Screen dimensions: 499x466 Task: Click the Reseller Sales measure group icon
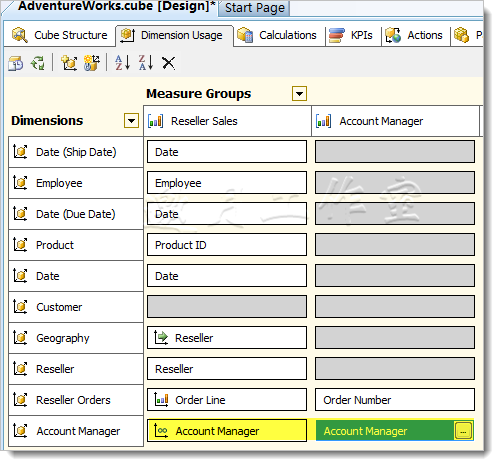click(155, 121)
